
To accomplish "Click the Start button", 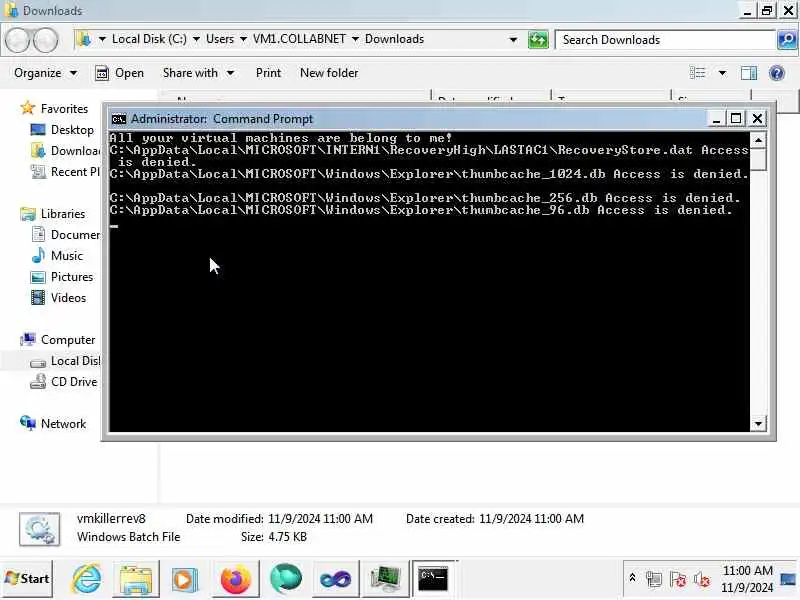I will (27, 579).
